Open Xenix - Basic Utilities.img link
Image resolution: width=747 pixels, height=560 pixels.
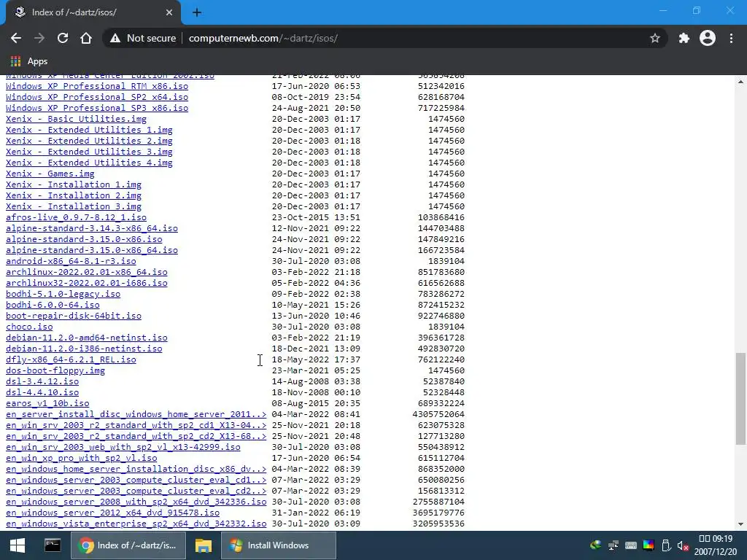click(76, 119)
